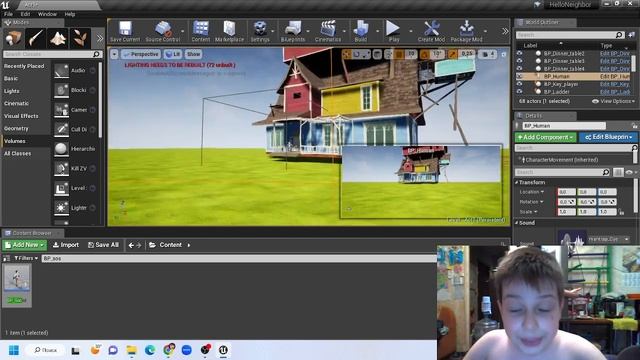
Task: Toggle visibility of BP_Ladder actor
Action: [x=519, y=92]
